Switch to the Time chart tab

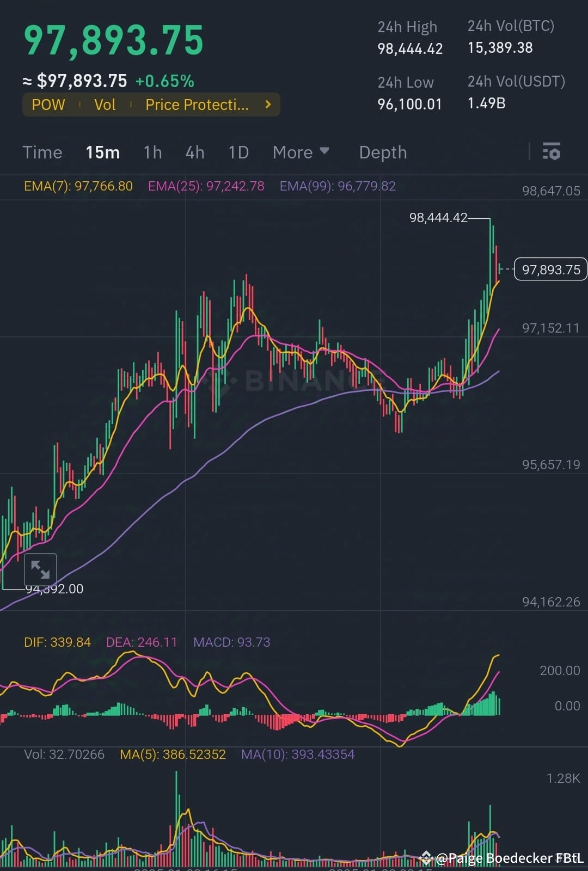click(x=42, y=152)
